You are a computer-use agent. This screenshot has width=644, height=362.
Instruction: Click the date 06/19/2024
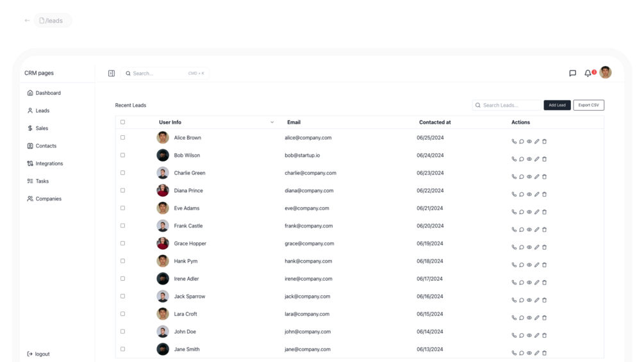(430, 243)
